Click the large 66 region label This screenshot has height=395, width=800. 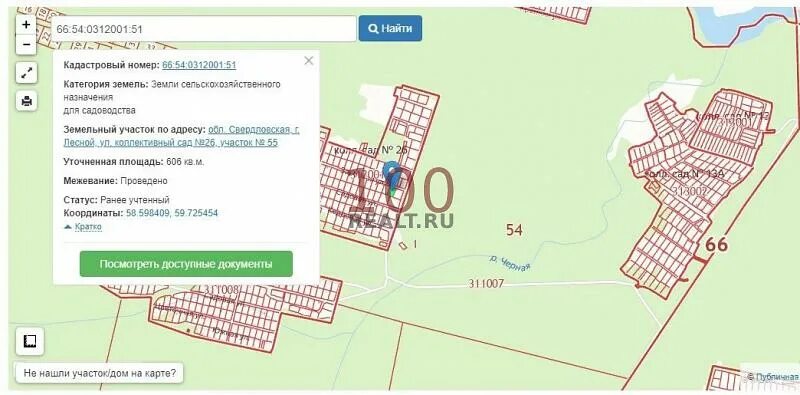[x=717, y=244]
